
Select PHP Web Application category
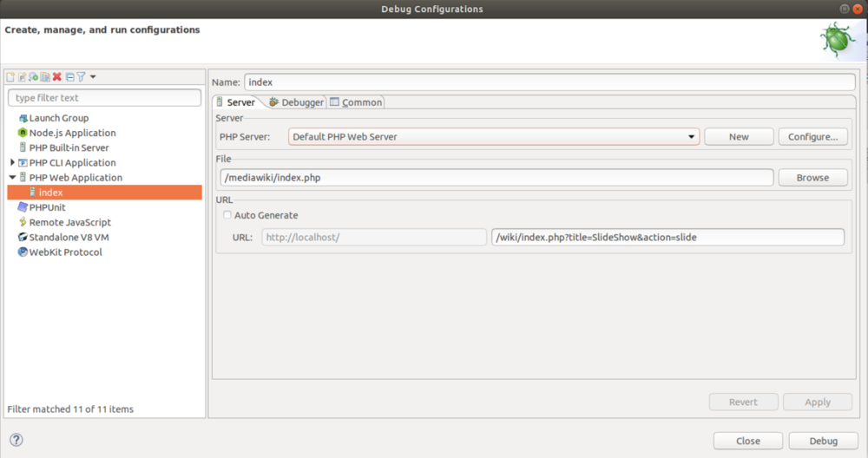76,178
